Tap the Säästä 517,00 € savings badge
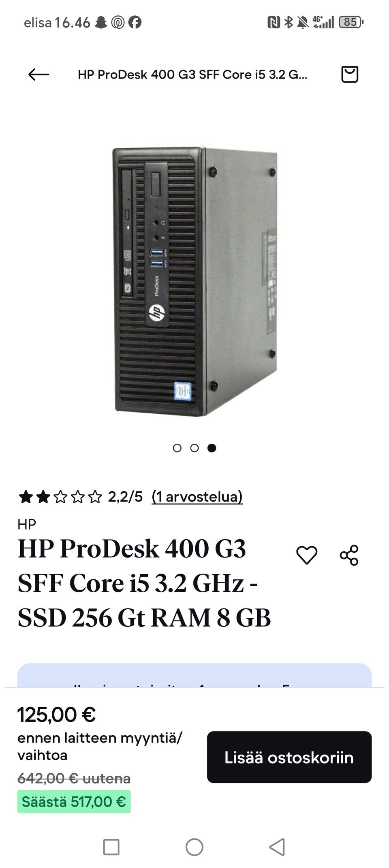This screenshot has width=389, height=868. (74, 802)
